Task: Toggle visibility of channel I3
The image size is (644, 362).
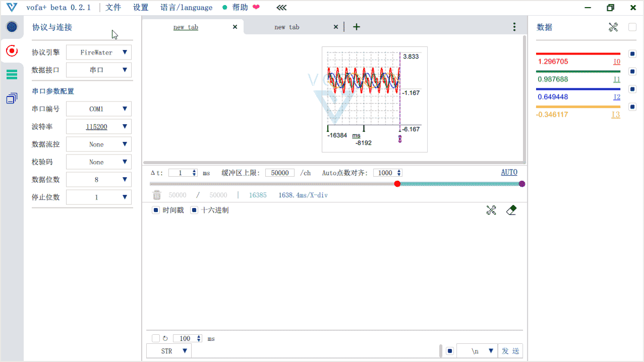Action: click(632, 107)
